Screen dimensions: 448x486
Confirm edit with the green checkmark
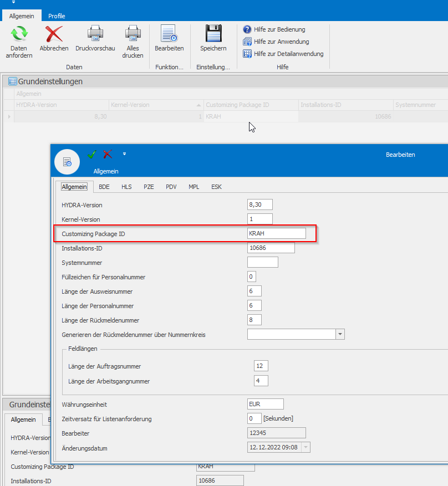(92, 155)
